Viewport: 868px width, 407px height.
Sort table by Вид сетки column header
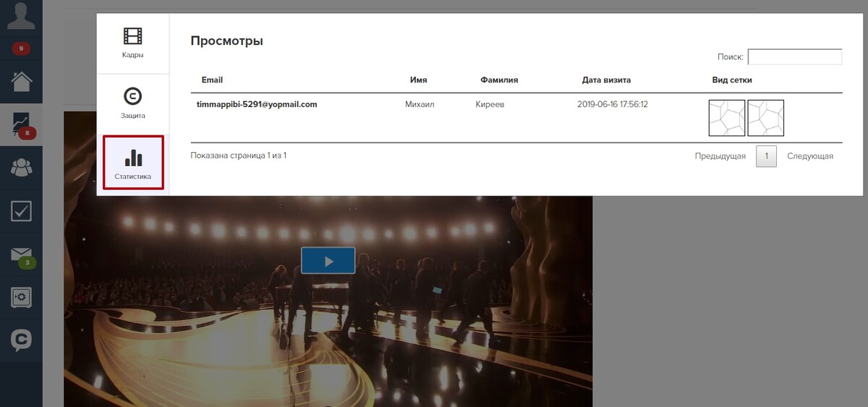click(x=732, y=80)
